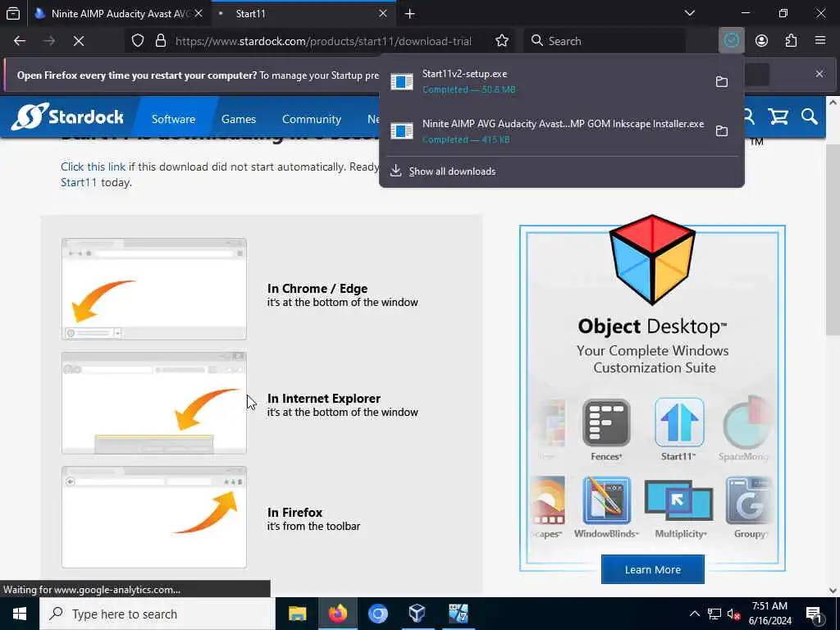Open the Downloads toolbar button

(731, 41)
